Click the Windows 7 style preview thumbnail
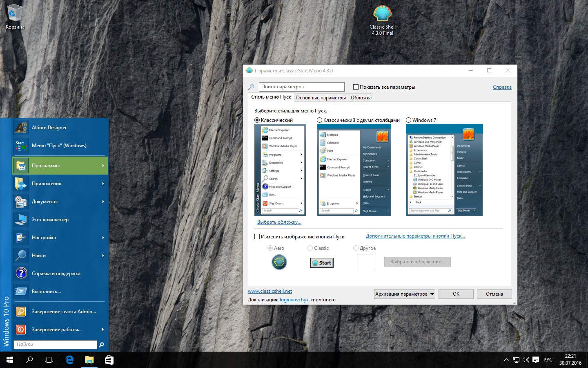Image resolution: width=588 pixels, height=368 pixels. pyautogui.click(x=444, y=170)
